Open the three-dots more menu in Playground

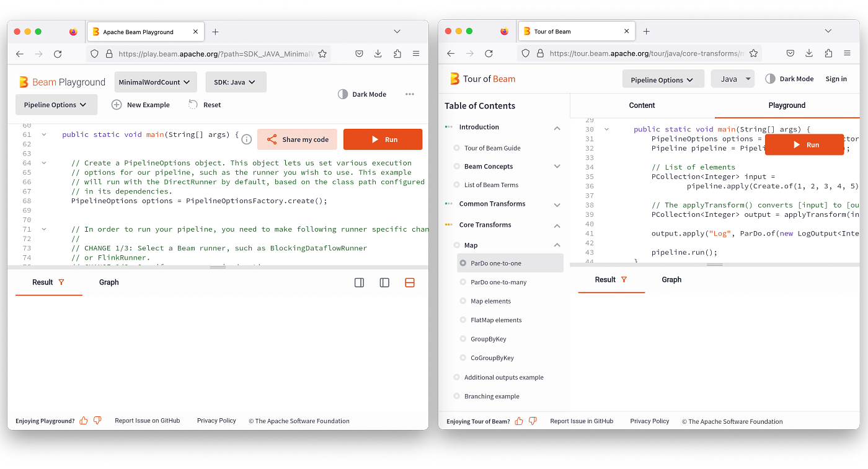tap(410, 94)
